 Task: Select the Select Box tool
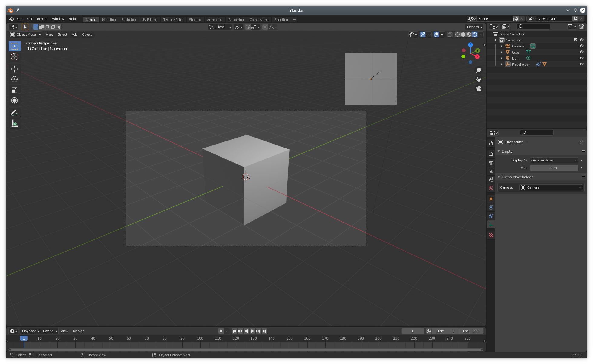15,46
